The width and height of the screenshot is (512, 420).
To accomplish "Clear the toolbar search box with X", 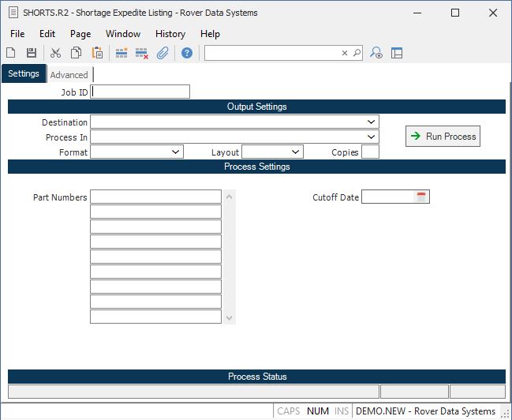I will coord(345,53).
